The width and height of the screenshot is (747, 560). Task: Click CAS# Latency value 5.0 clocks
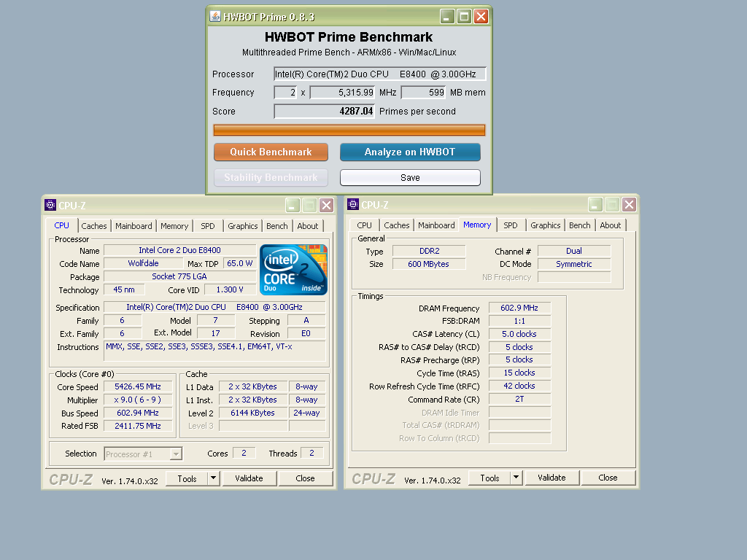click(519, 334)
